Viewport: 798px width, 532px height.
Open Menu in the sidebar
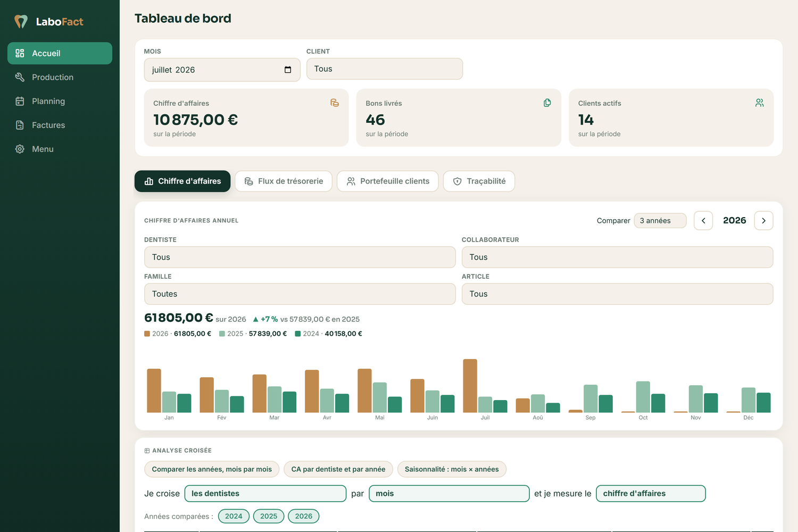point(60,149)
